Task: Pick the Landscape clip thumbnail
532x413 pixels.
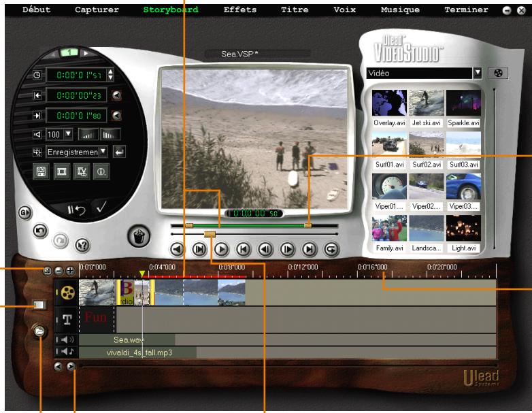Action: (x=426, y=228)
